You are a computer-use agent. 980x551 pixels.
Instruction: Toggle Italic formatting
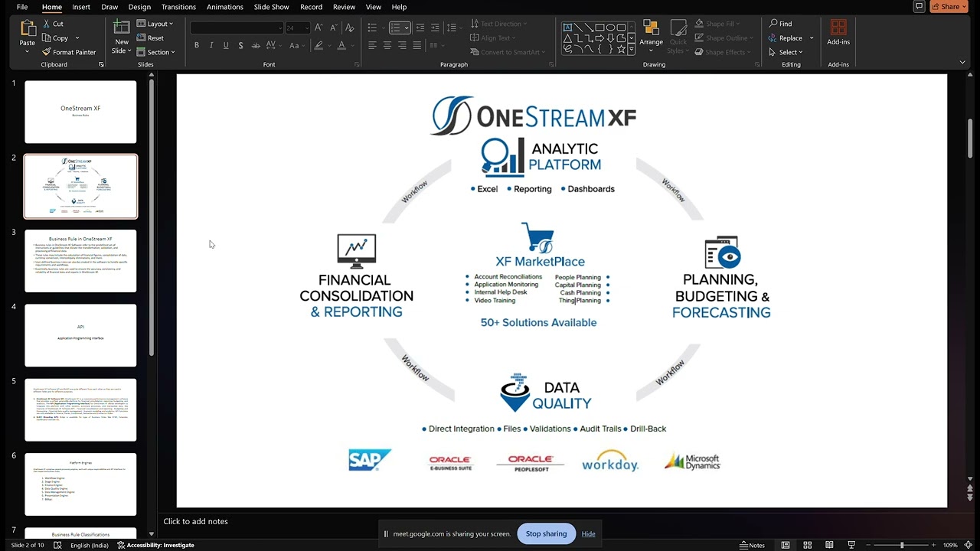coord(211,45)
